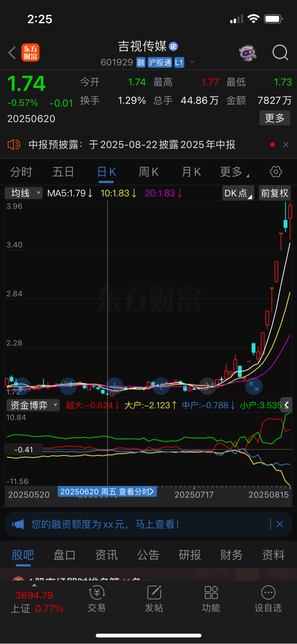Tap the back arrow icon
Image resolution: width=297 pixels, height=644 pixels.
coord(12,53)
